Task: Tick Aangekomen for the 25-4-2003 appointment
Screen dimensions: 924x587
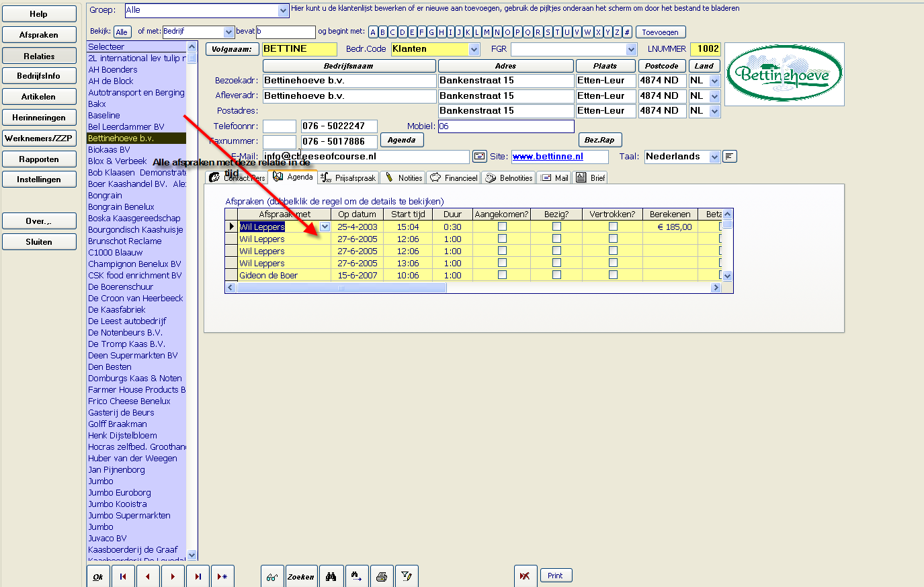Action: (502, 227)
